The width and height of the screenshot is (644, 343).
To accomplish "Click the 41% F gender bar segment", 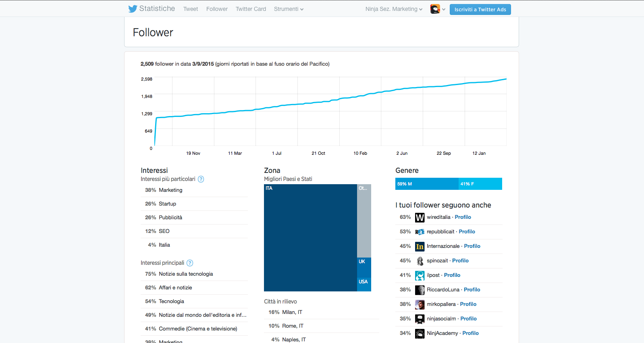I will [x=480, y=184].
